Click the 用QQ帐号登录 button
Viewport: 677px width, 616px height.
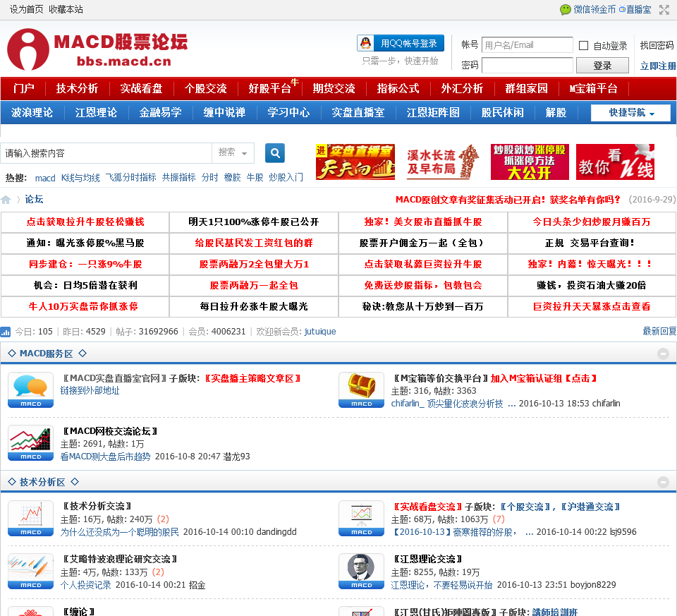coord(401,43)
